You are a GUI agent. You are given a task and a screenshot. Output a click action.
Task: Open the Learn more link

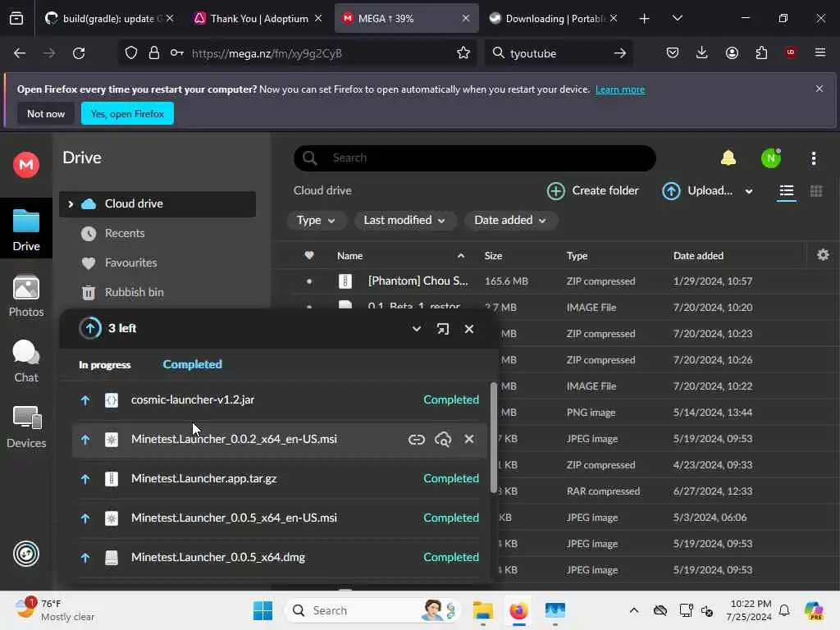[620, 89]
